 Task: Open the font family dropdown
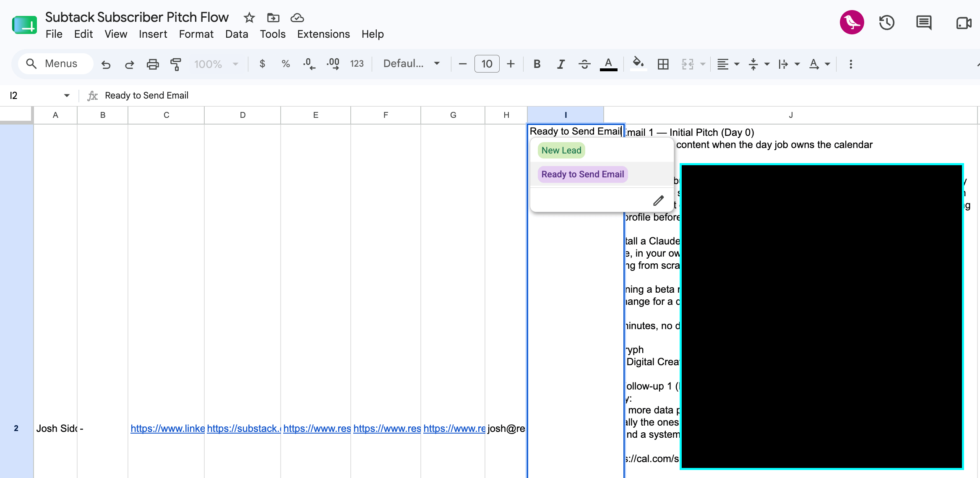[x=412, y=64]
